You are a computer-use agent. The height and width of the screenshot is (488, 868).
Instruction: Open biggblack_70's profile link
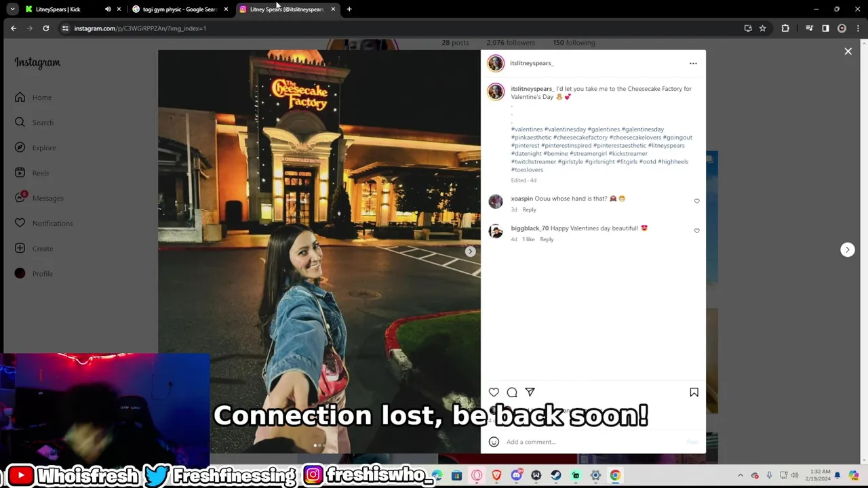point(530,228)
